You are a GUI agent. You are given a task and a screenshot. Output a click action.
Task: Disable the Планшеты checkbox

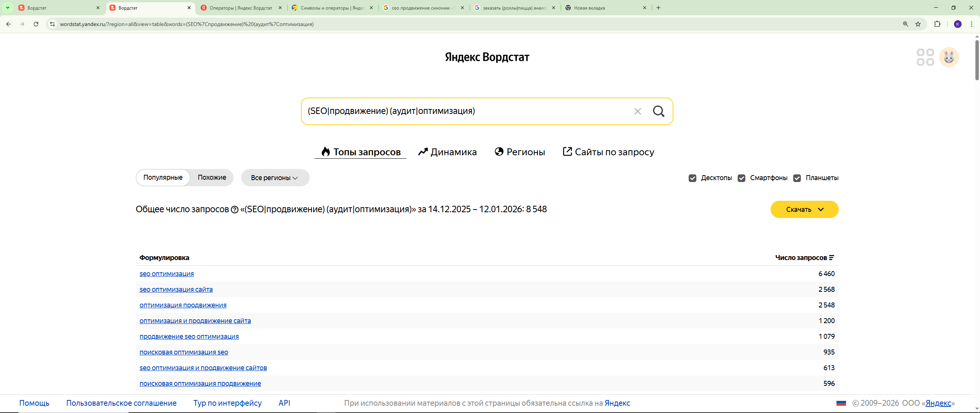797,178
